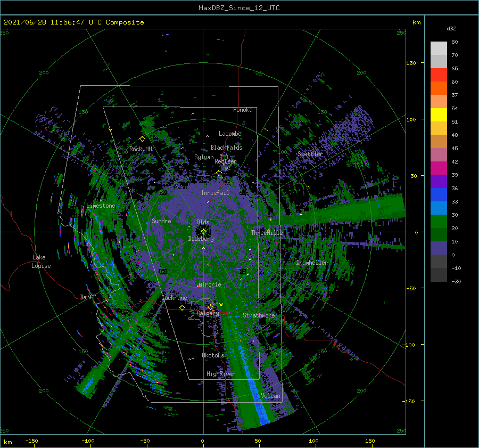
Task: Click the dBZ legend heading
Action: 451,28
